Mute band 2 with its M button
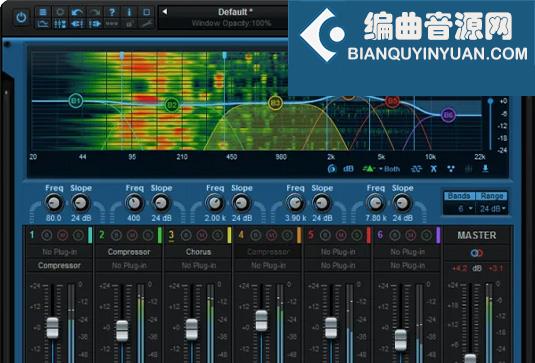This screenshot has height=363, width=535. pyautogui.click(x=132, y=235)
